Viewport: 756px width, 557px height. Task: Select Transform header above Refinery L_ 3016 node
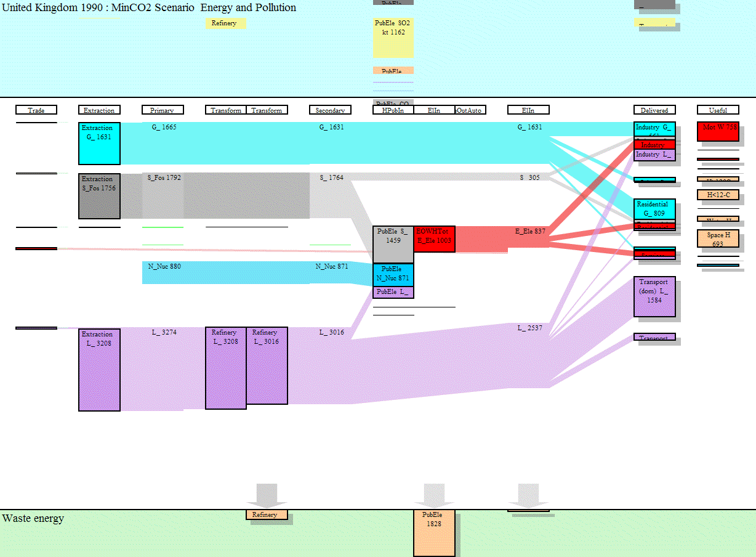tap(267, 110)
